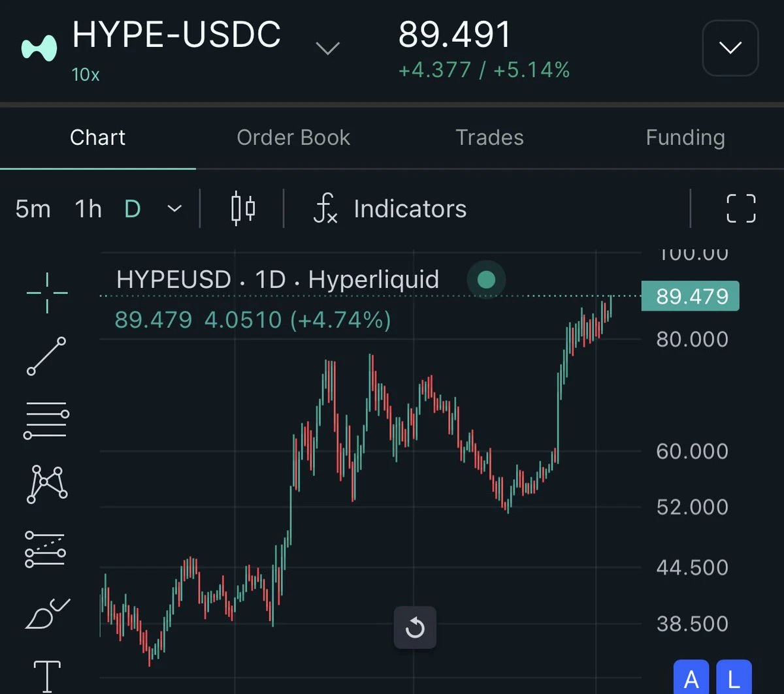Click the 89.491 last price
The image size is (784, 694).
pos(455,35)
